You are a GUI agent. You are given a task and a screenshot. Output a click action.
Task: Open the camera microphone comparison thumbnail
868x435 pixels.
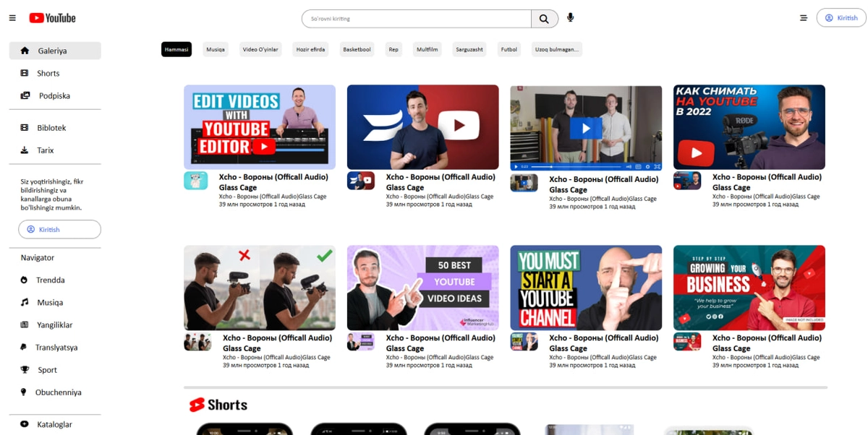pyautogui.click(x=260, y=288)
